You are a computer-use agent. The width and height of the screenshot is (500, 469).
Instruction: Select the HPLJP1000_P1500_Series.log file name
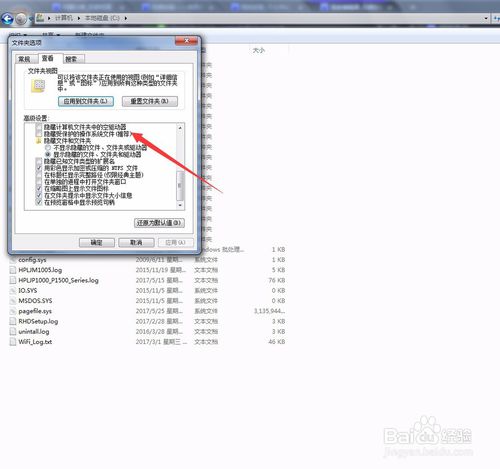tap(58, 280)
